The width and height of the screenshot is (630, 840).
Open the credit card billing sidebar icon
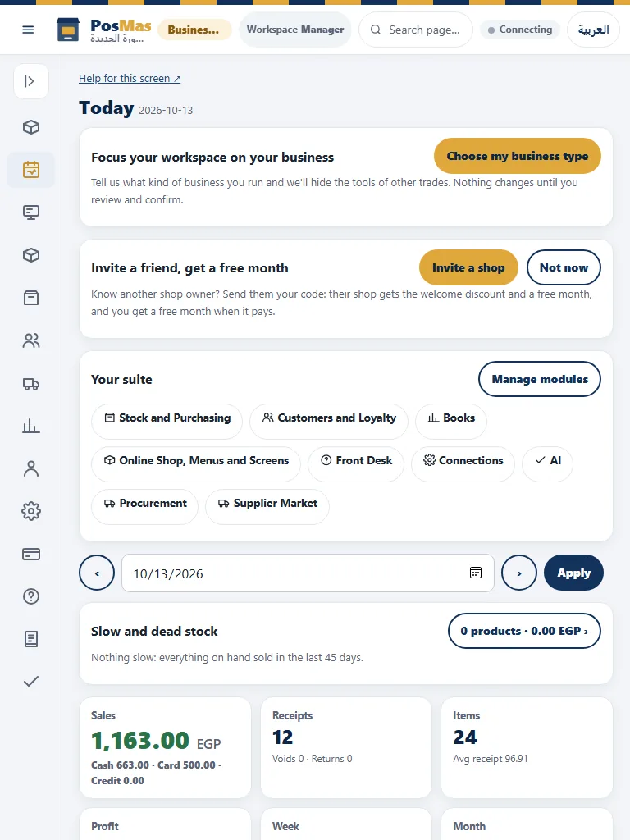click(x=31, y=554)
